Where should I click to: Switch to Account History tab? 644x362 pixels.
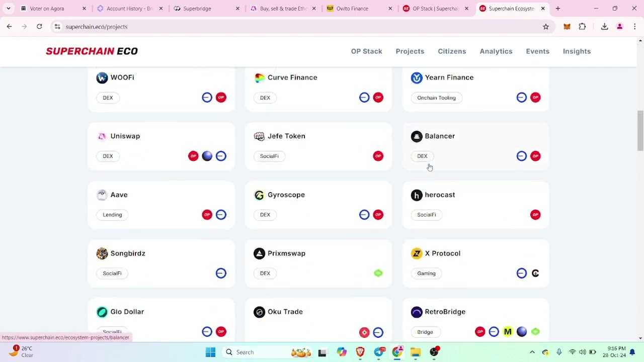pos(130,9)
